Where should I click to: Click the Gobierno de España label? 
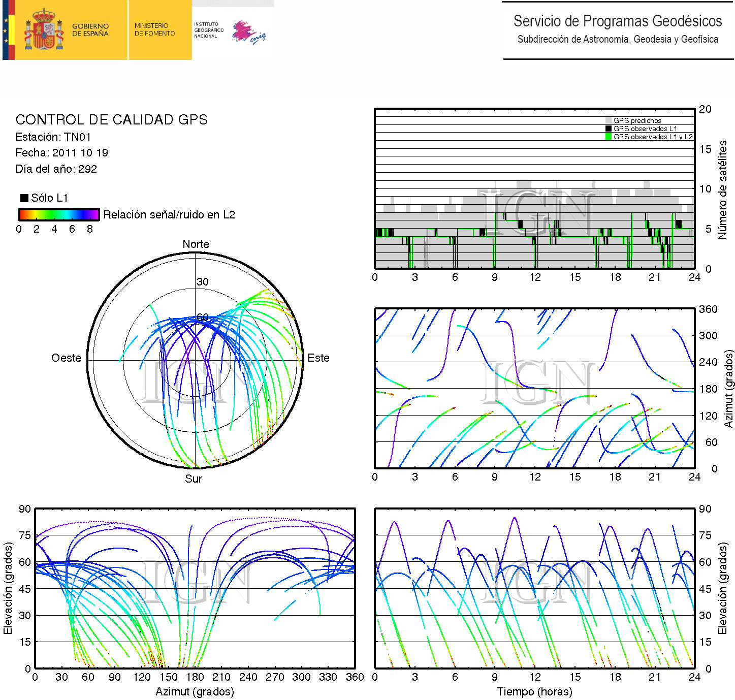pyautogui.click(x=90, y=30)
